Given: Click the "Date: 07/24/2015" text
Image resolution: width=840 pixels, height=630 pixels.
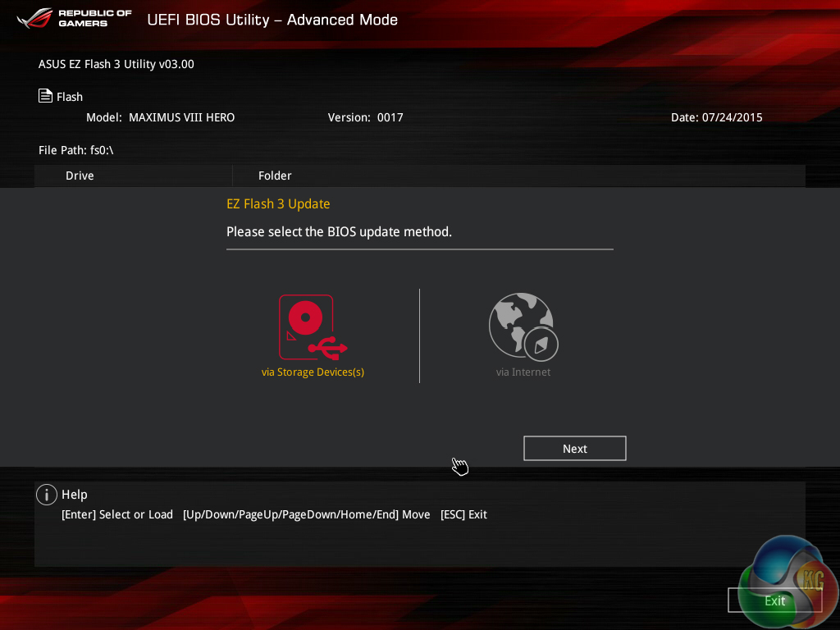Looking at the screenshot, I should click(716, 117).
